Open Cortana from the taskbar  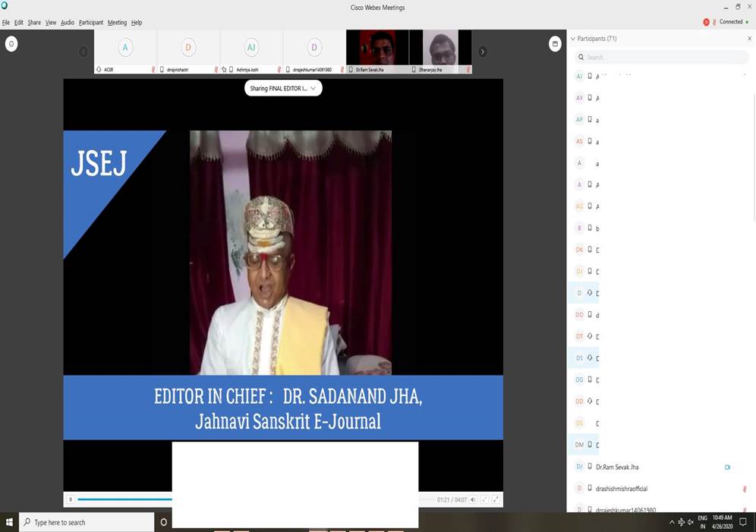coord(163,522)
